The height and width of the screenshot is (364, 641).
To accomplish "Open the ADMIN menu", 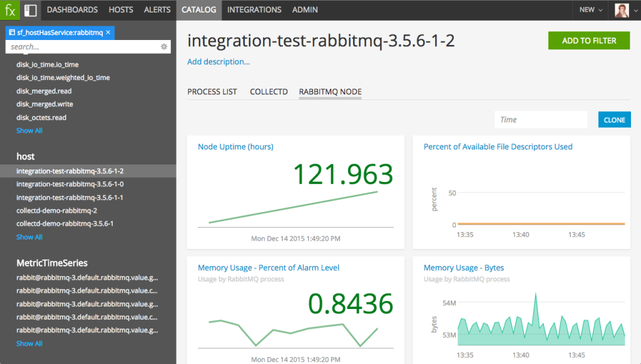I will pos(305,10).
